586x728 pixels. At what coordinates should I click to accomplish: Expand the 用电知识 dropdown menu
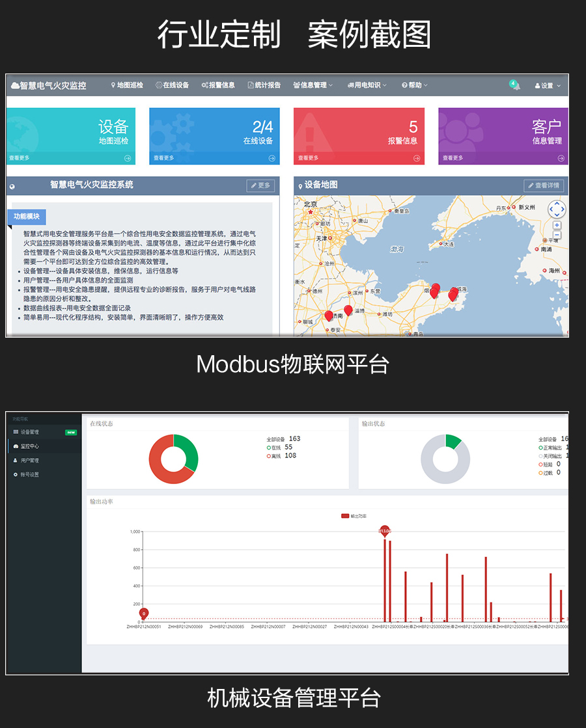coord(367,85)
